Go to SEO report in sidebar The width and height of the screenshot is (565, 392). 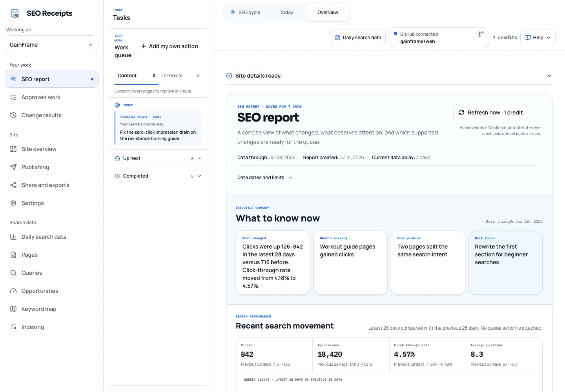(51, 79)
